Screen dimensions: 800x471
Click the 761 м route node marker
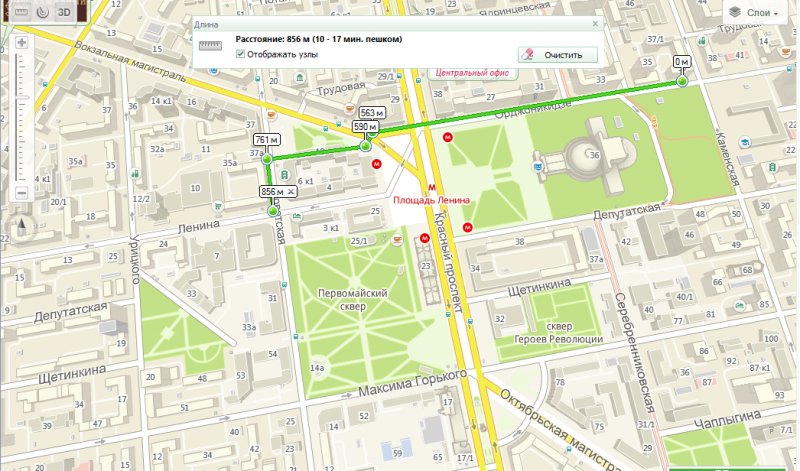[267, 159]
